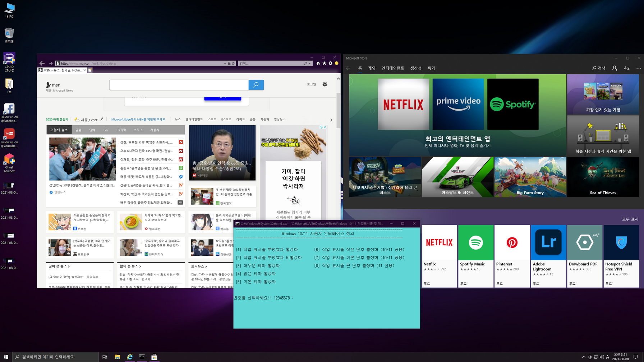Open browser favorites star icon
Viewport: 644px width, 362px height.
[x=324, y=63]
